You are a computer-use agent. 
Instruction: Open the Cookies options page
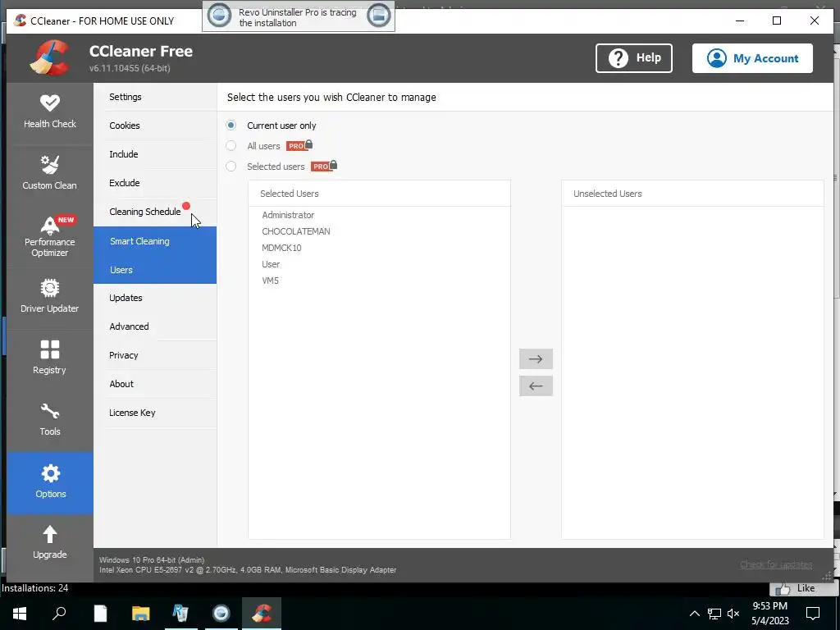[155, 126]
